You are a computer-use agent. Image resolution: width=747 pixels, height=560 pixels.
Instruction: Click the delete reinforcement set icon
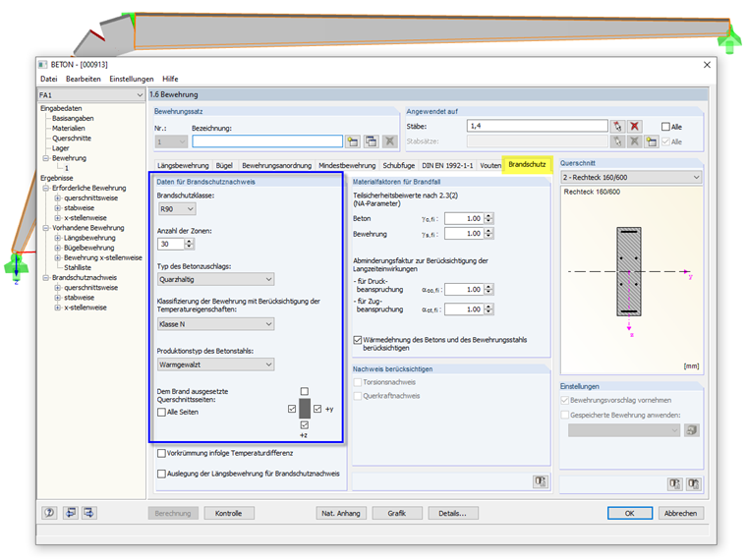coord(389,141)
